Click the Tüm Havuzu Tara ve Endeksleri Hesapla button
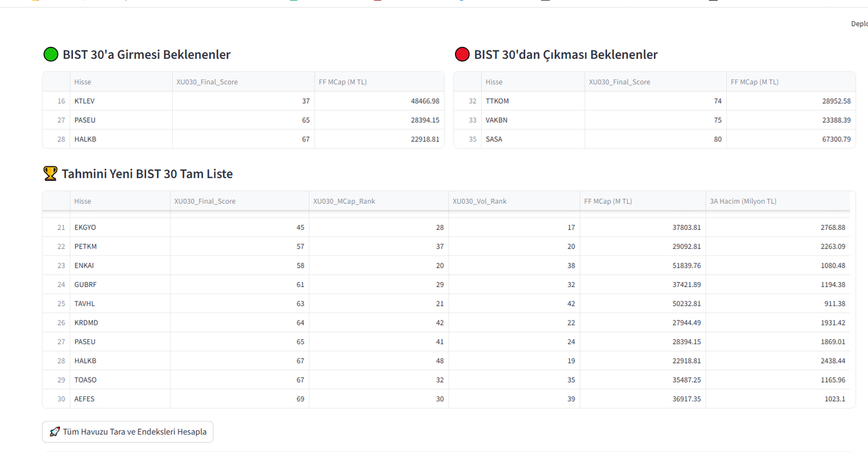This screenshot has height=452, width=868. tap(128, 432)
